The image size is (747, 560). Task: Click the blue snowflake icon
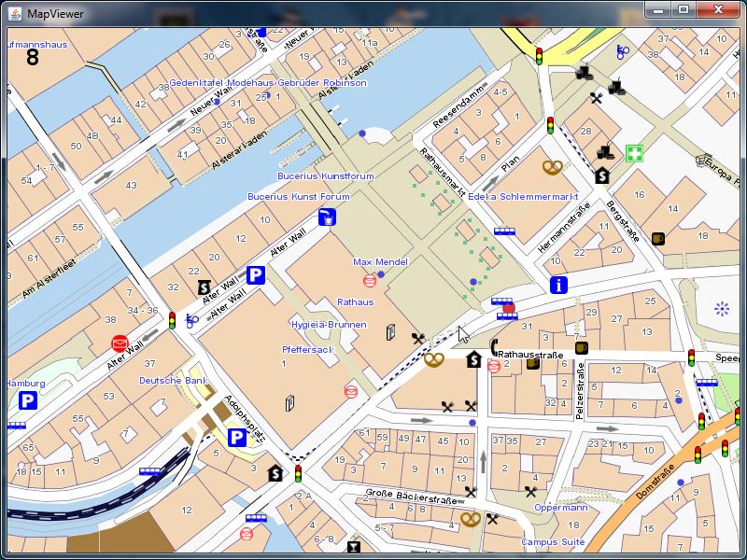[x=721, y=308]
